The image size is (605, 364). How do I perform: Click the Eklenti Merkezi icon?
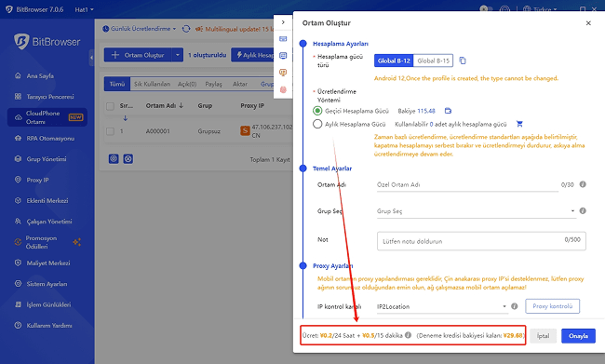coord(18,201)
